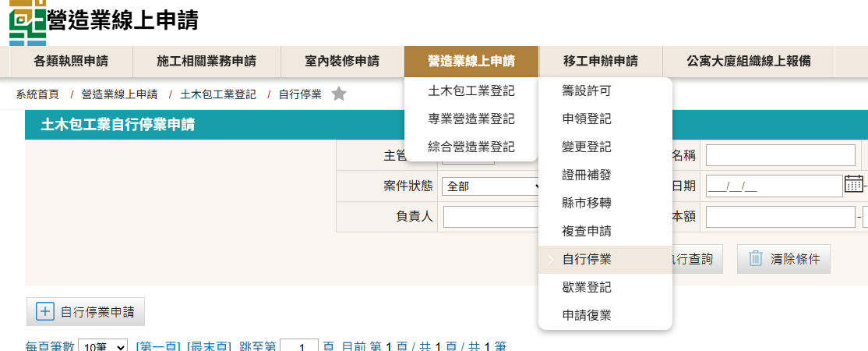This screenshot has width=868, height=351.
Task: Go to 系統首頁 breadcrumb link
Action: (x=37, y=94)
